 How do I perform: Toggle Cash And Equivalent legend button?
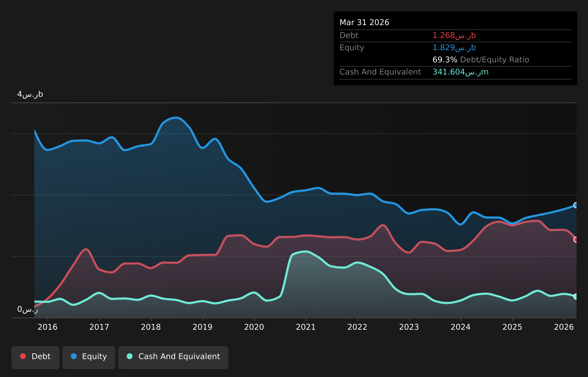coord(173,357)
